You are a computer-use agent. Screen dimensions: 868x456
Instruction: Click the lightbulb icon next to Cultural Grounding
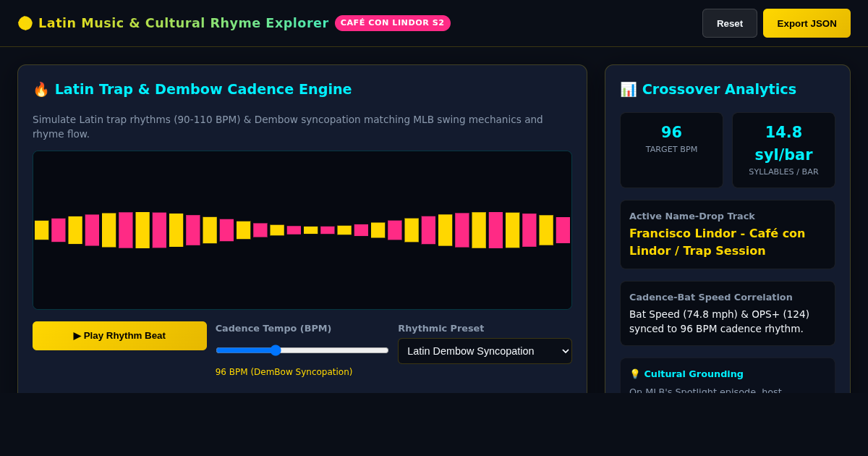[x=634, y=374]
